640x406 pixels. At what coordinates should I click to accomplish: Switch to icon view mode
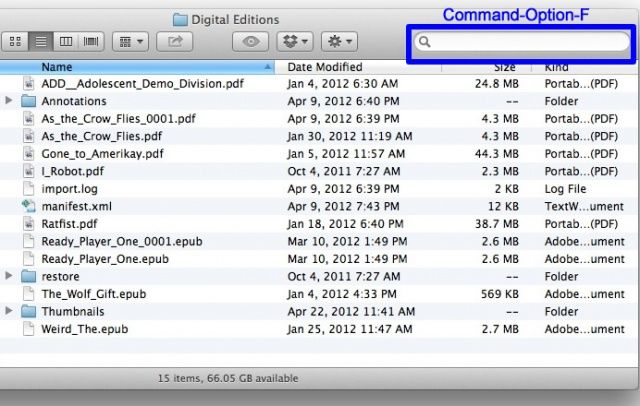17,42
